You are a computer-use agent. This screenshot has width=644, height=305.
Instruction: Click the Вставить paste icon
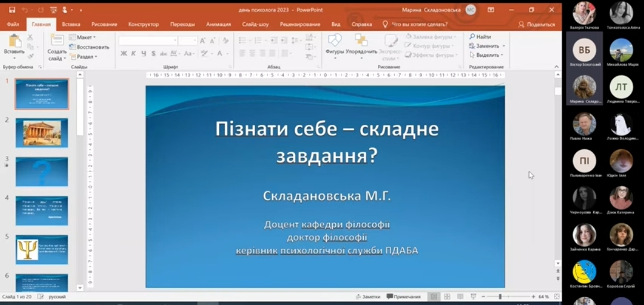[x=14, y=46]
